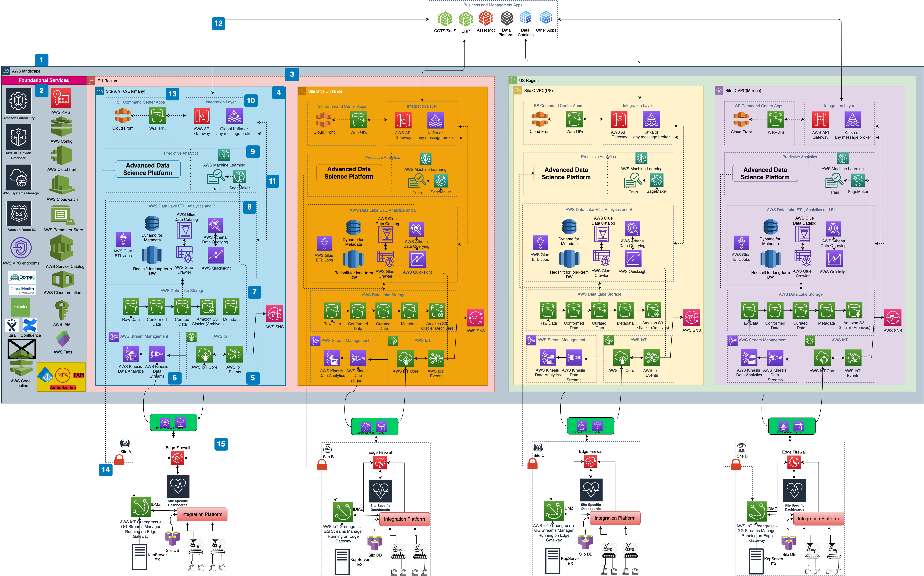Click the Global Kafka message broker icon
Screen dimensions: 924x576
[x=234, y=116]
